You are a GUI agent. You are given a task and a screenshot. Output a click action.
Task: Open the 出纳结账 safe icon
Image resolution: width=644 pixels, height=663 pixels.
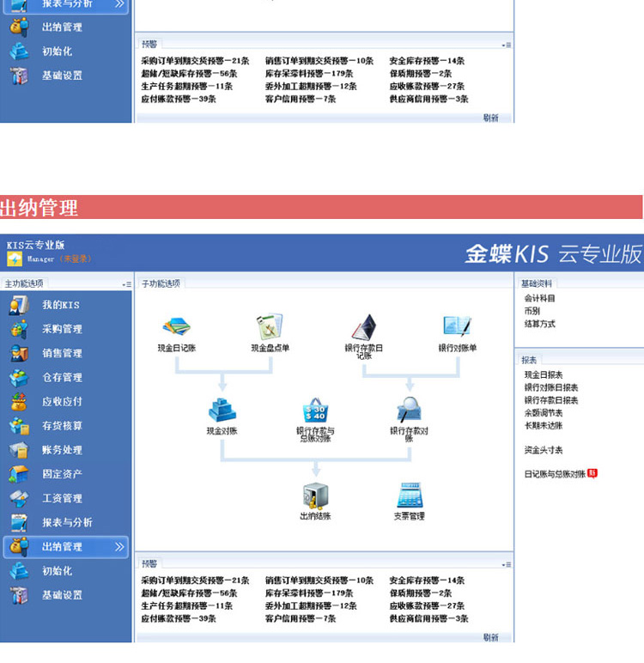pos(315,496)
